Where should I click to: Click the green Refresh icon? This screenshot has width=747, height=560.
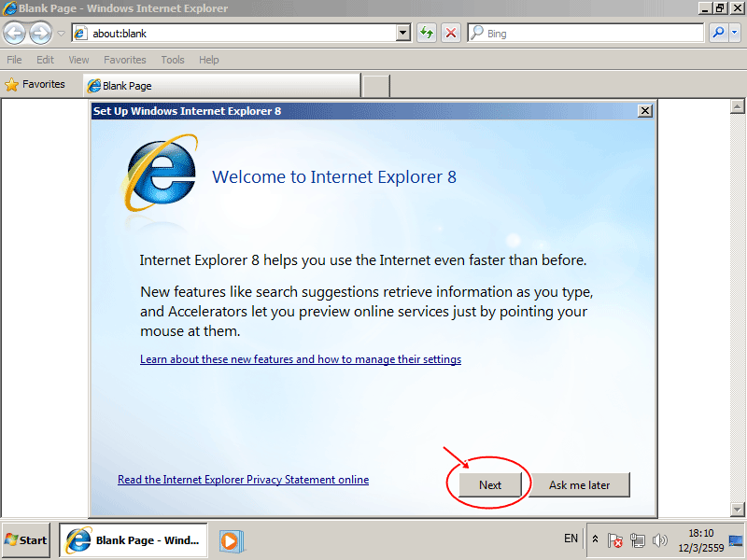coord(427,34)
